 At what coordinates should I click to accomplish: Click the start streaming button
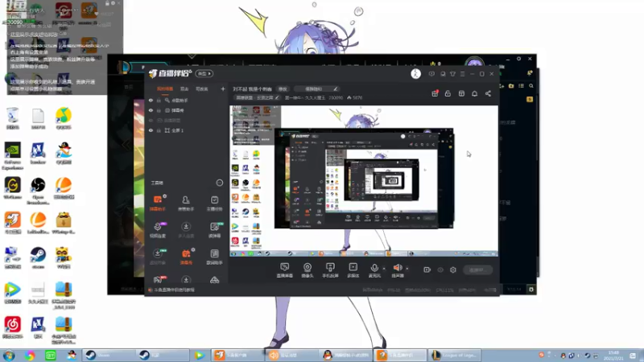click(x=477, y=269)
